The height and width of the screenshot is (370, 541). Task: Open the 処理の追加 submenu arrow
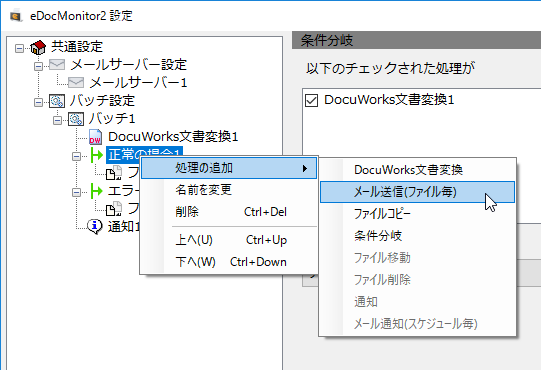click(305, 168)
